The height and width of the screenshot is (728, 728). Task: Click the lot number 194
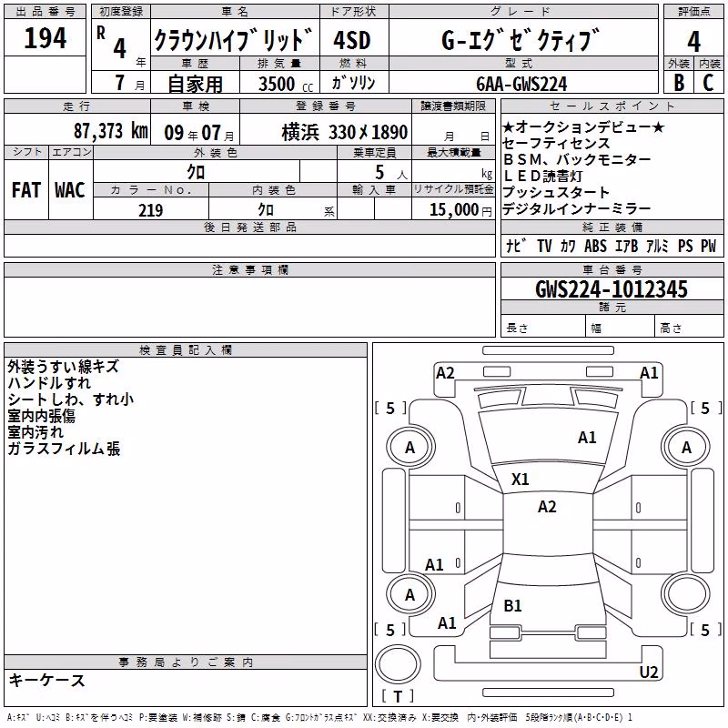coord(45,38)
